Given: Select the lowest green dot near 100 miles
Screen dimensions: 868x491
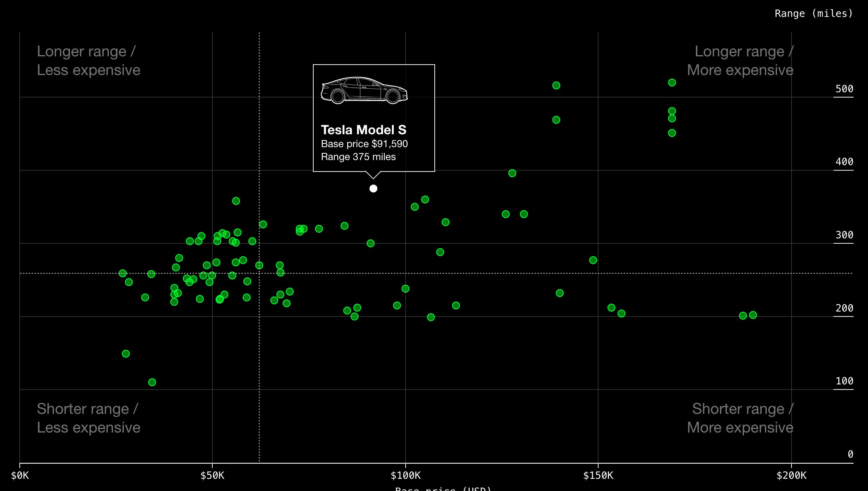Looking at the screenshot, I should 152,382.
